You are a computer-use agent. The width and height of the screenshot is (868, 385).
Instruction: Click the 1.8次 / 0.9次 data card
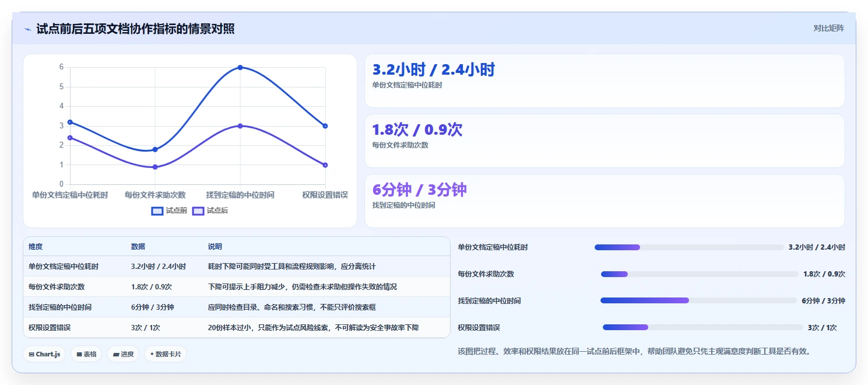[605, 141]
